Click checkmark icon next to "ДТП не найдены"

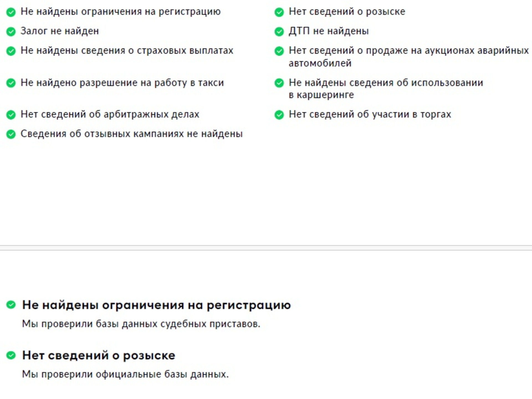(x=279, y=32)
